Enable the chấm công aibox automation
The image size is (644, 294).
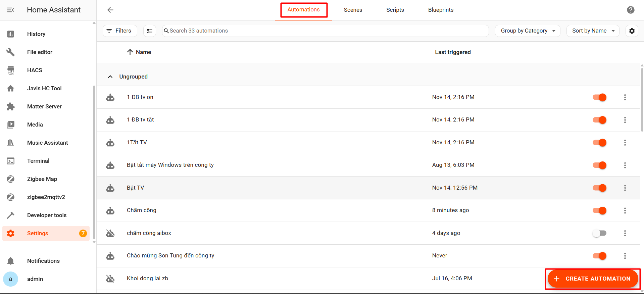[599, 233]
